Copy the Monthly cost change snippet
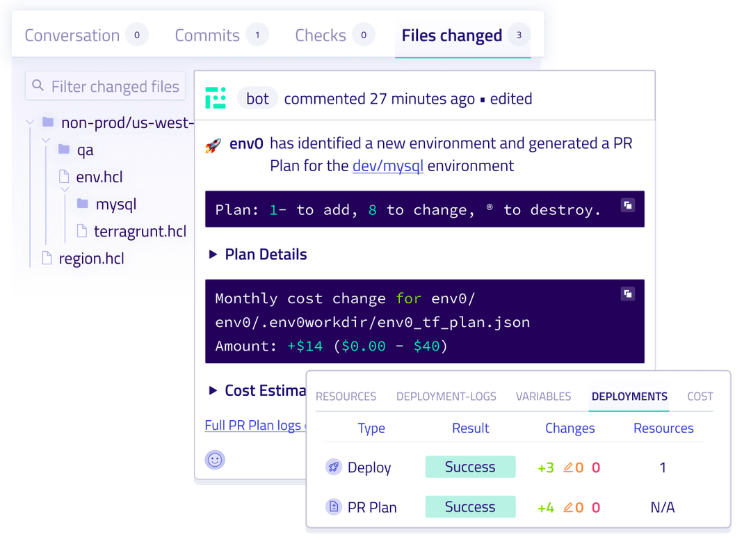751x560 pixels. click(x=627, y=294)
